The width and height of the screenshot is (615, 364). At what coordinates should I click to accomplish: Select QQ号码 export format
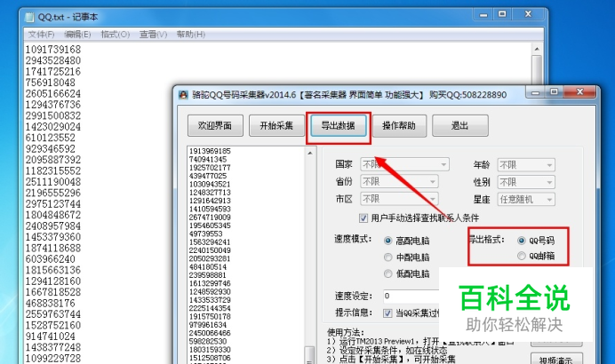[x=522, y=241]
